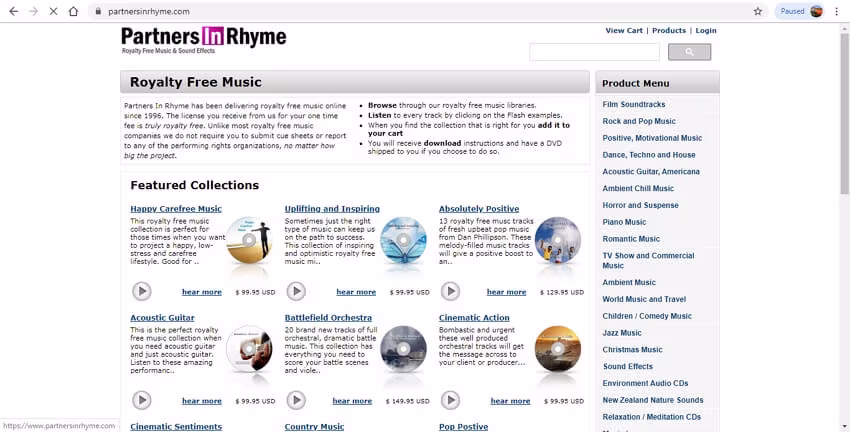This screenshot has height=432, width=850.
Task: Play the Acoustic Guitar preview
Action: (x=141, y=400)
